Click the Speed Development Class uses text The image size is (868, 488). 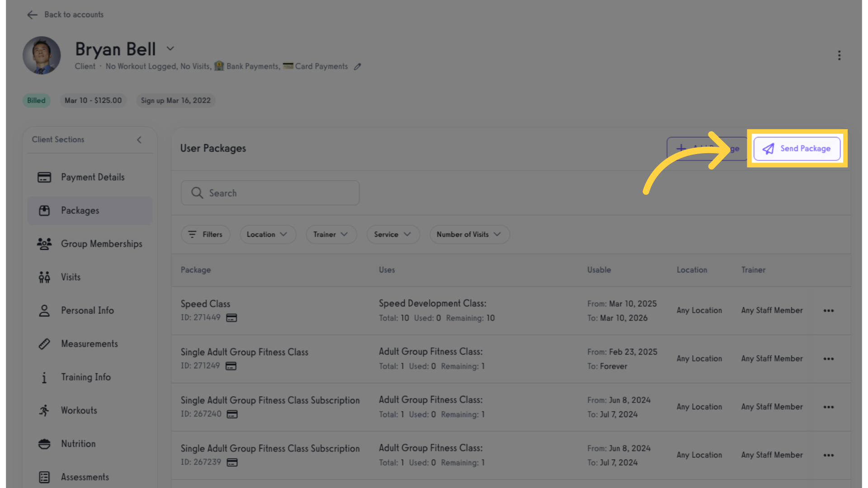[433, 304]
